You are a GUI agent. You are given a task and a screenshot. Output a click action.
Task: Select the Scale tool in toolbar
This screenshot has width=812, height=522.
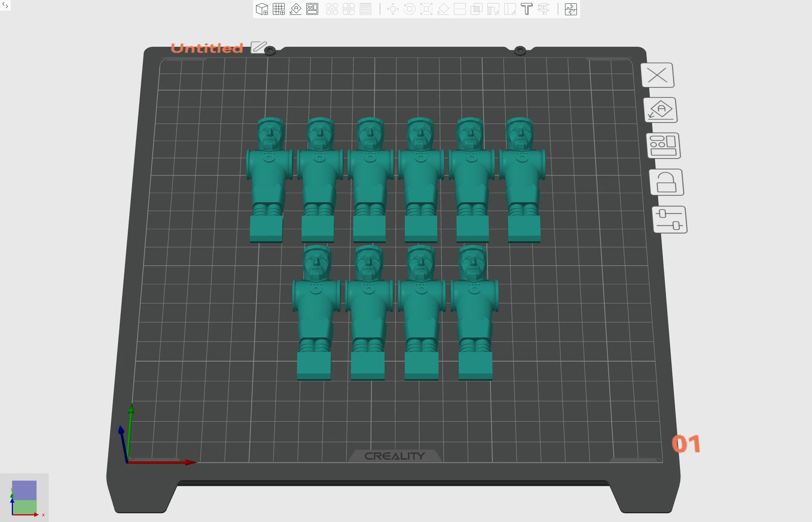tap(426, 9)
